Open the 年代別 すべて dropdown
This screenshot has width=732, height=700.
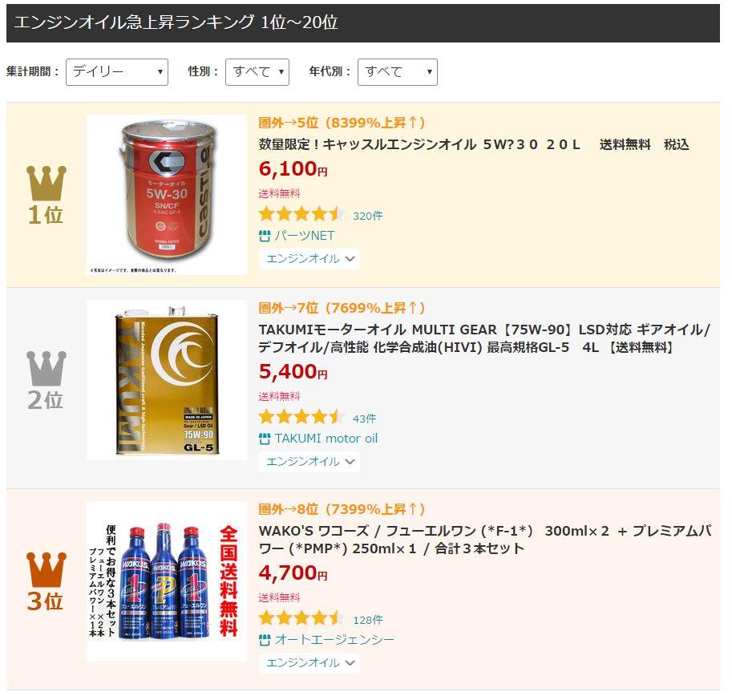click(x=398, y=72)
